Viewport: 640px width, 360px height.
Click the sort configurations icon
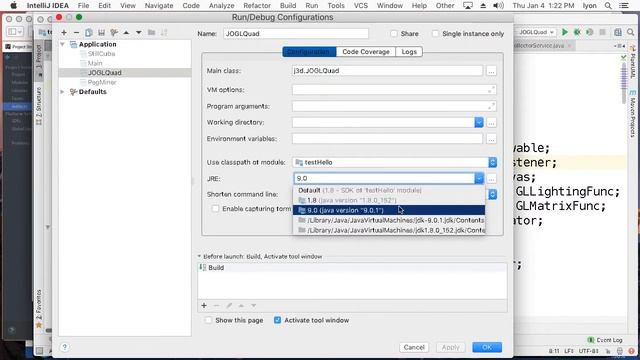[x=164, y=32]
